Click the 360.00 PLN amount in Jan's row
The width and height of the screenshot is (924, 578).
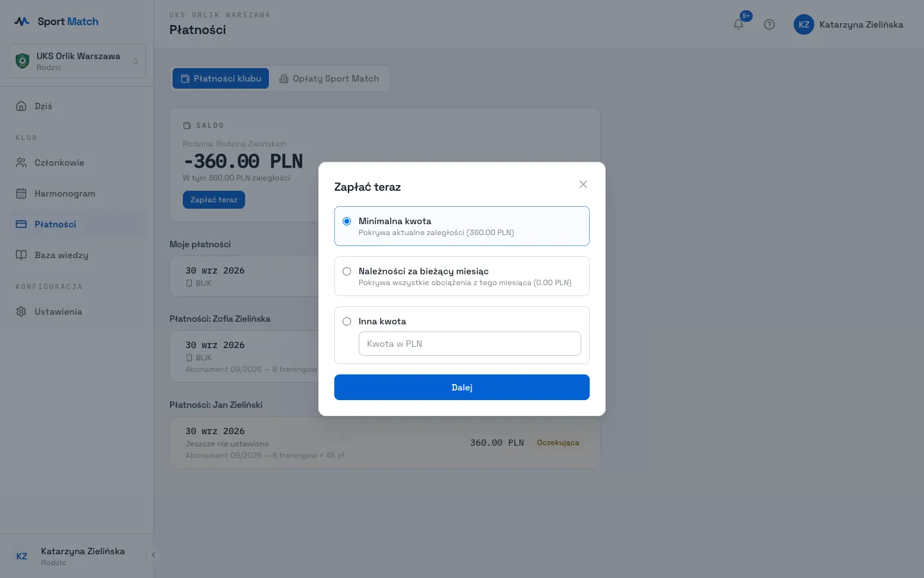(497, 442)
